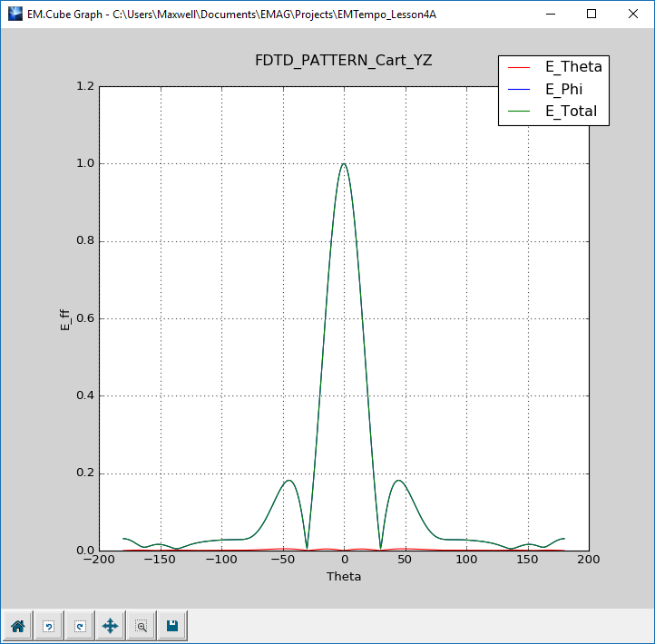The width and height of the screenshot is (655, 644).
Task: Click the EM.Cube app icon in title bar
Action: (x=14, y=14)
